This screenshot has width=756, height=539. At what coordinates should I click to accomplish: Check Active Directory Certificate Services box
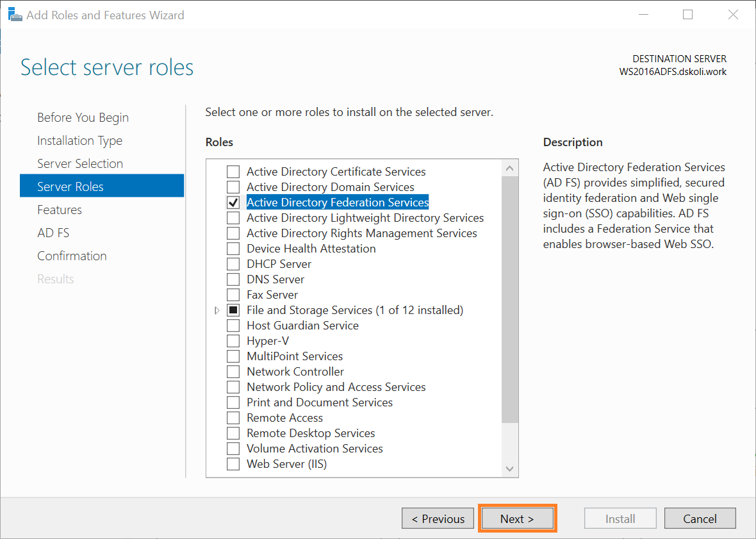[233, 172]
